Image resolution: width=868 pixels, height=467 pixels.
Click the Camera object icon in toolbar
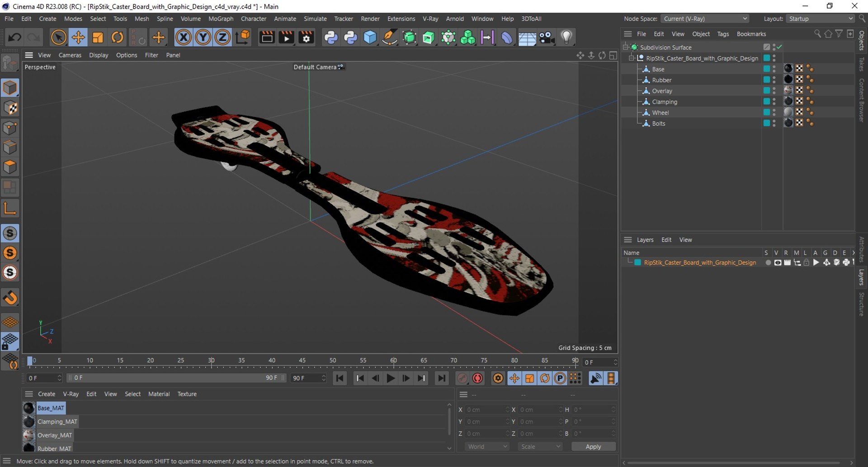547,37
